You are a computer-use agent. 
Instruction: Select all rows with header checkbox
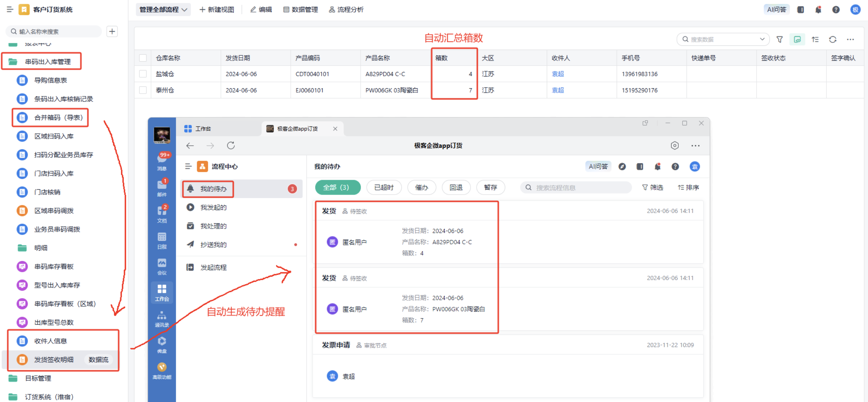pyautogui.click(x=143, y=58)
